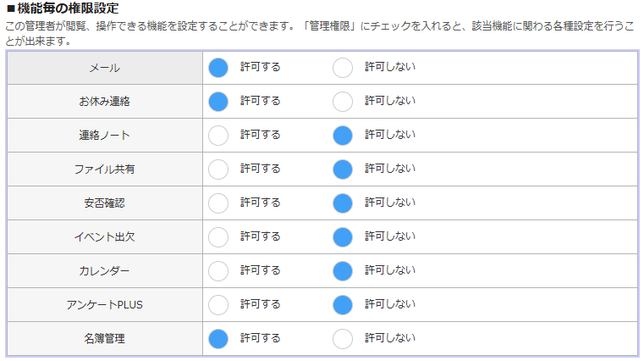
Task: Deny 名簿管理 with 許可しない
Action: point(343,339)
